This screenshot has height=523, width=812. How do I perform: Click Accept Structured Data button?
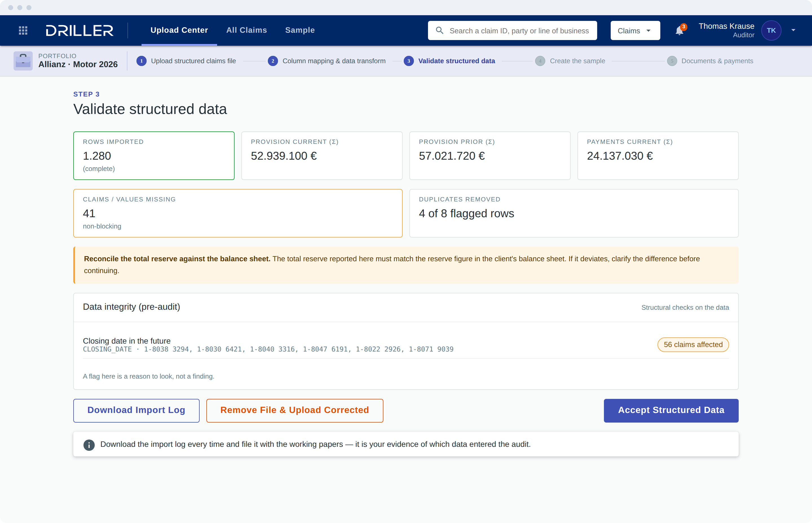(x=671, y=411)
